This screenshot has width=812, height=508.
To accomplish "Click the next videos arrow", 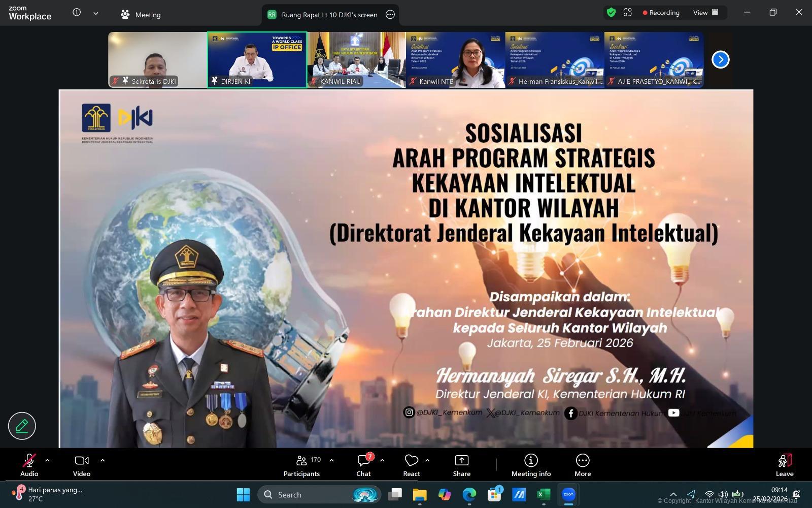I will pyautogui.click(x=720, y=59).
